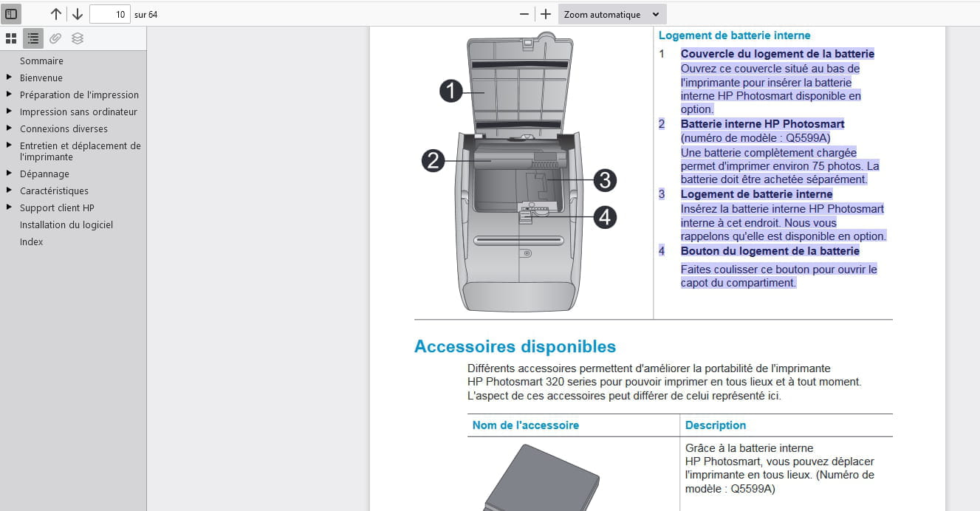
Task: Select Connexions diverses in the outline
Action: tap(64, 129)
